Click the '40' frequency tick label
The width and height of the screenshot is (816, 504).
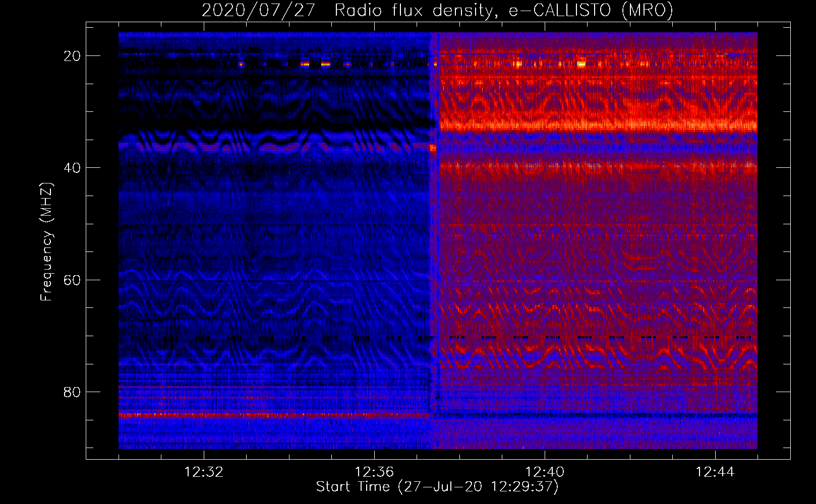click(x=72, y=168)
